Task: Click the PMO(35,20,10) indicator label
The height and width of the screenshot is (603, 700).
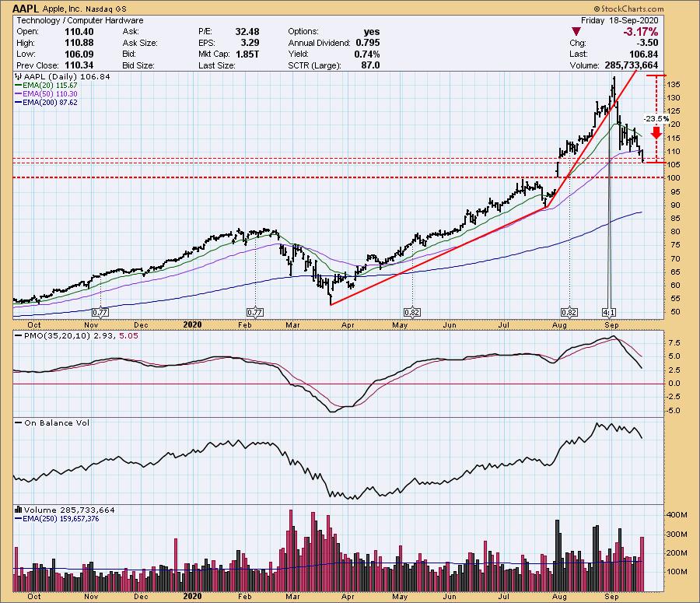Action: (x=57, y=335)
